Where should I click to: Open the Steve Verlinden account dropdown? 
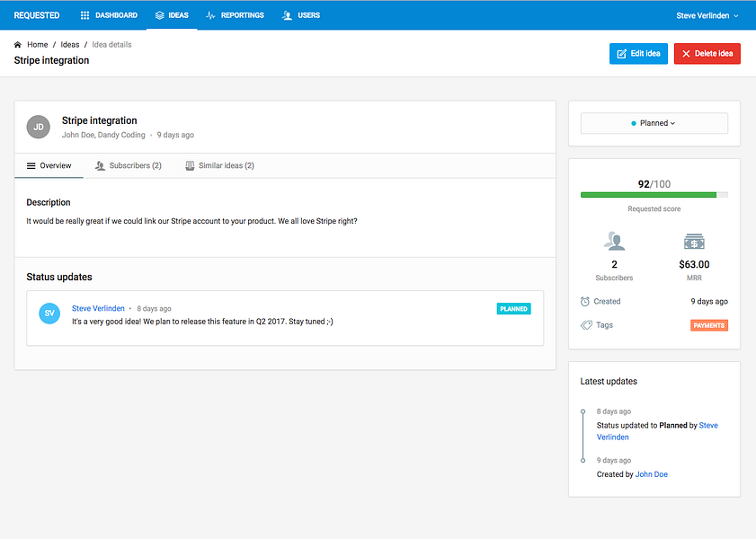(707, 15)
